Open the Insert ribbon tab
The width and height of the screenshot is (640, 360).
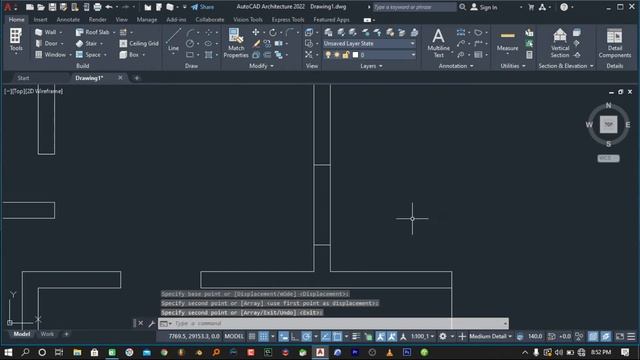tap(40, 20)
